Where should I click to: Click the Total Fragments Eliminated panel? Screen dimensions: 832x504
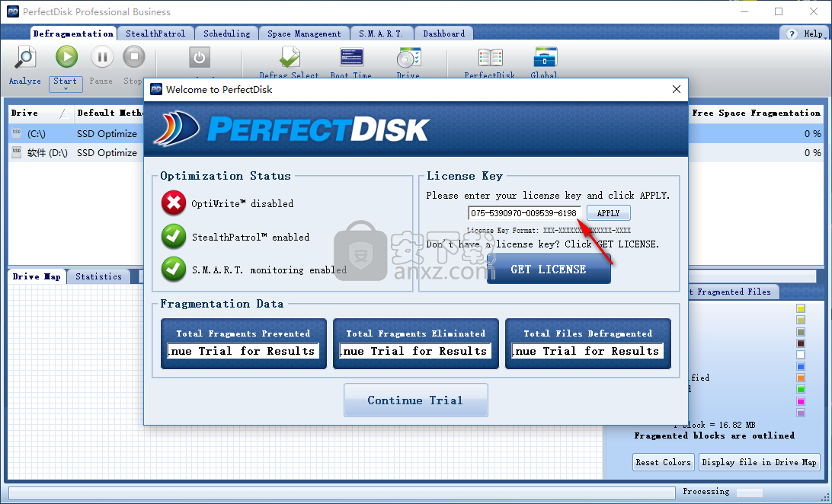tap(415, 343)
